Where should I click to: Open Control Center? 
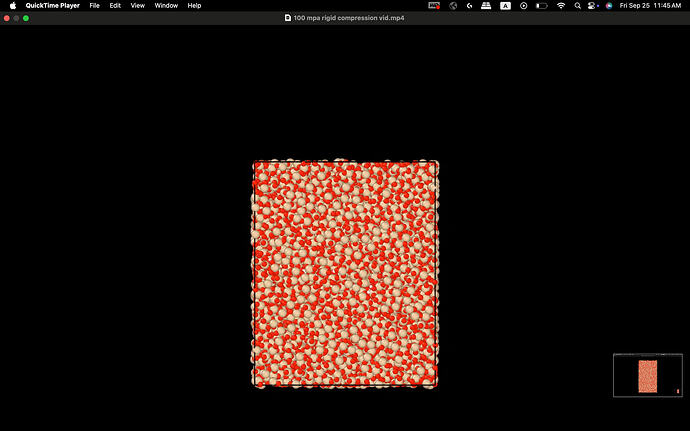(x=593, y=6)
